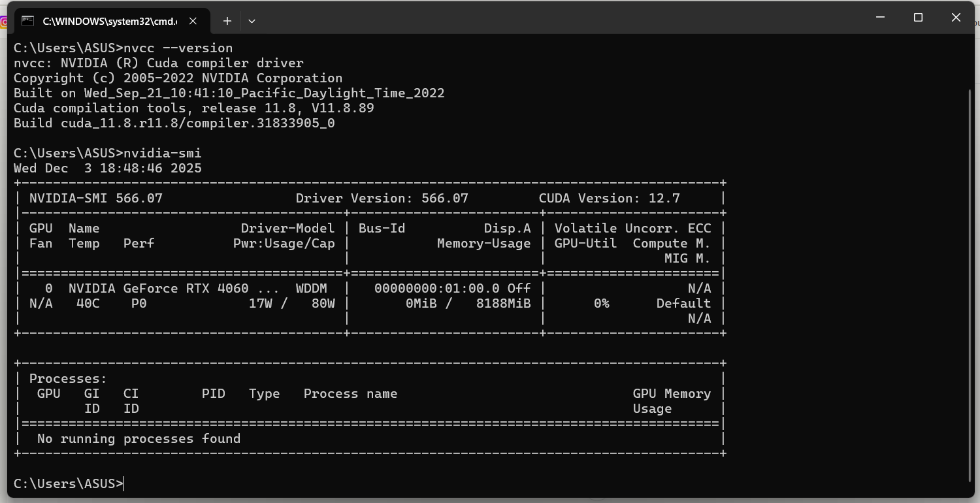Minimize the terminal window

[880, 18]
